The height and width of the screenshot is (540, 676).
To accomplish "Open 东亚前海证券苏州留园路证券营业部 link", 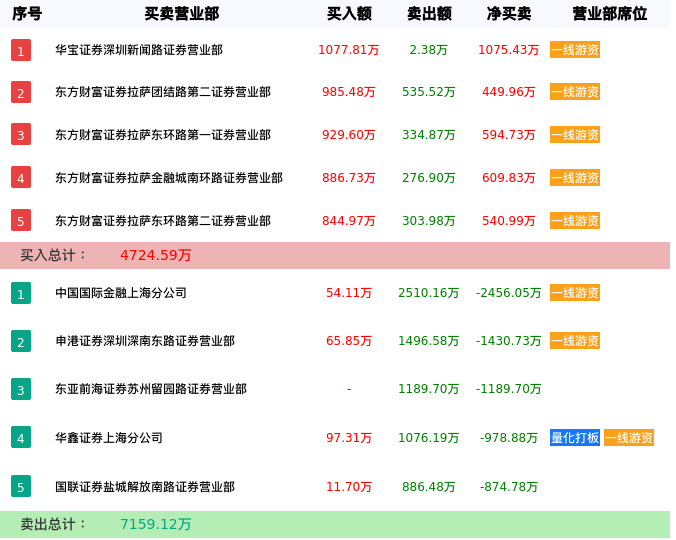I will click(x=151, y=389).
